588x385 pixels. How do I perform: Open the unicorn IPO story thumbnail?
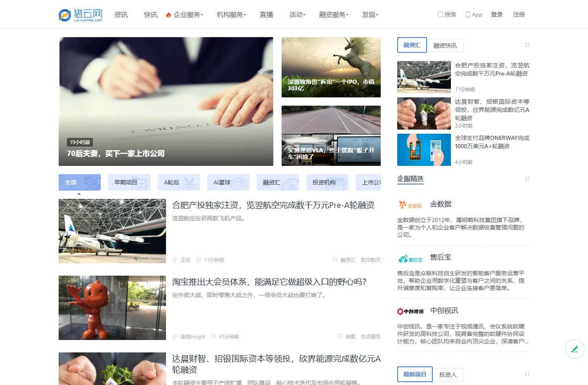331,67
